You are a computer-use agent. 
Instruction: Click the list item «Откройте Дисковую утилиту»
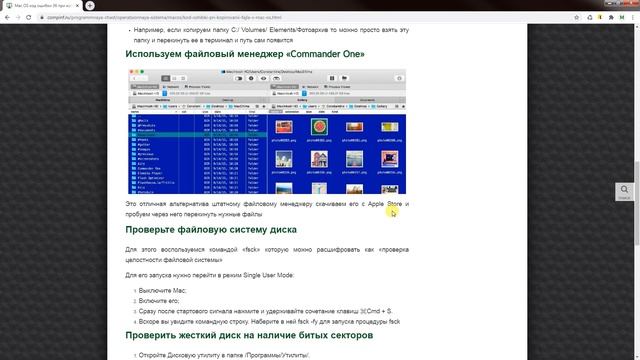point(224,356)
